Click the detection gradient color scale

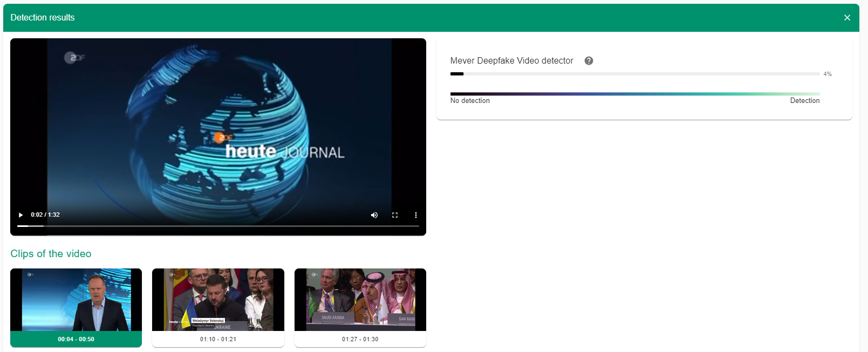(x=635, y=94)
